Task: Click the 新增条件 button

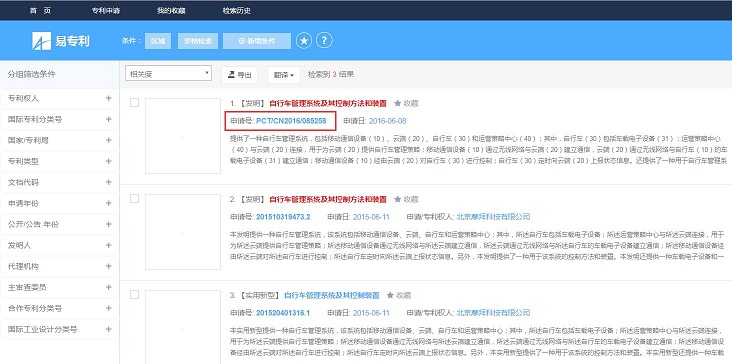Action: (x=257, y=41)
